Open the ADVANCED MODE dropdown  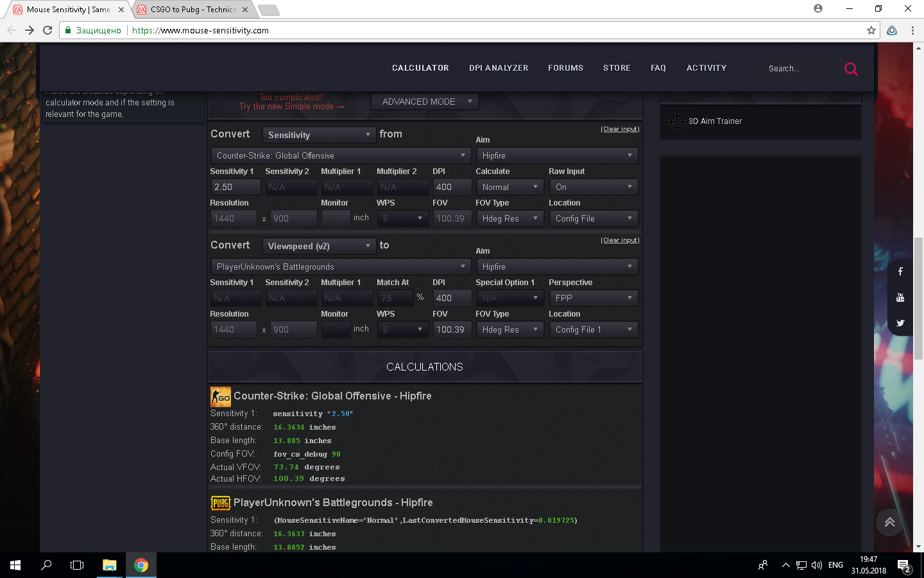[x=424, y=101]
